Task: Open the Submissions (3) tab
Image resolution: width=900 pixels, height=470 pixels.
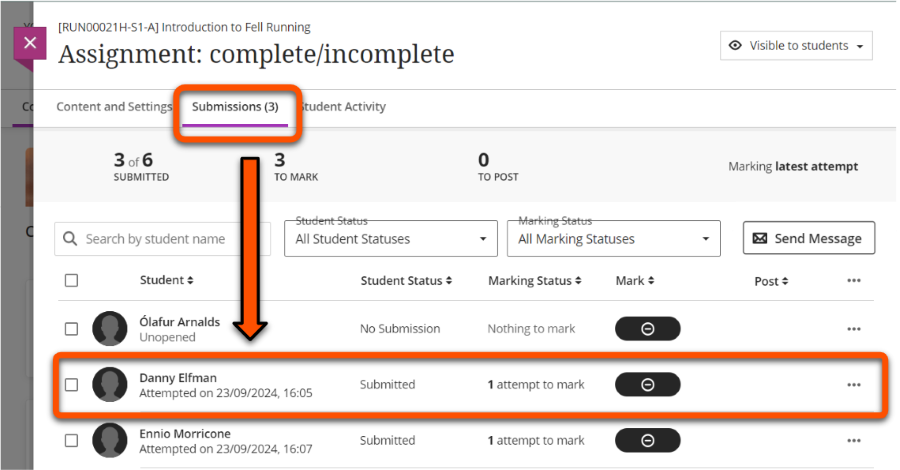Action: tap(235, 107)
